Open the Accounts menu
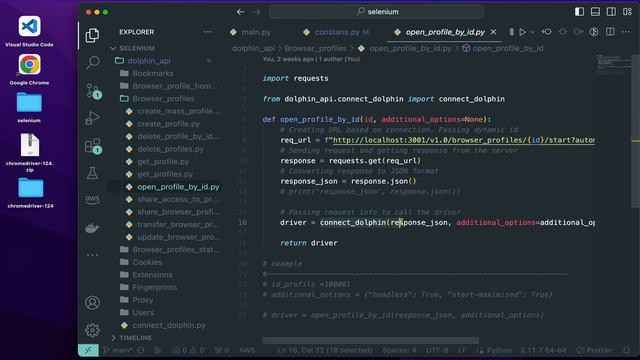Screen dimensions: 640x360 93,302
